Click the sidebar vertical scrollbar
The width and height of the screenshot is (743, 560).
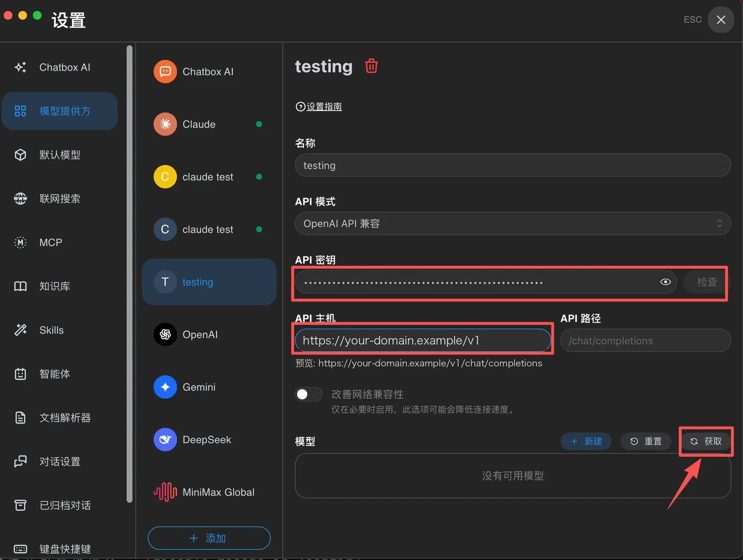click(130, 274)
